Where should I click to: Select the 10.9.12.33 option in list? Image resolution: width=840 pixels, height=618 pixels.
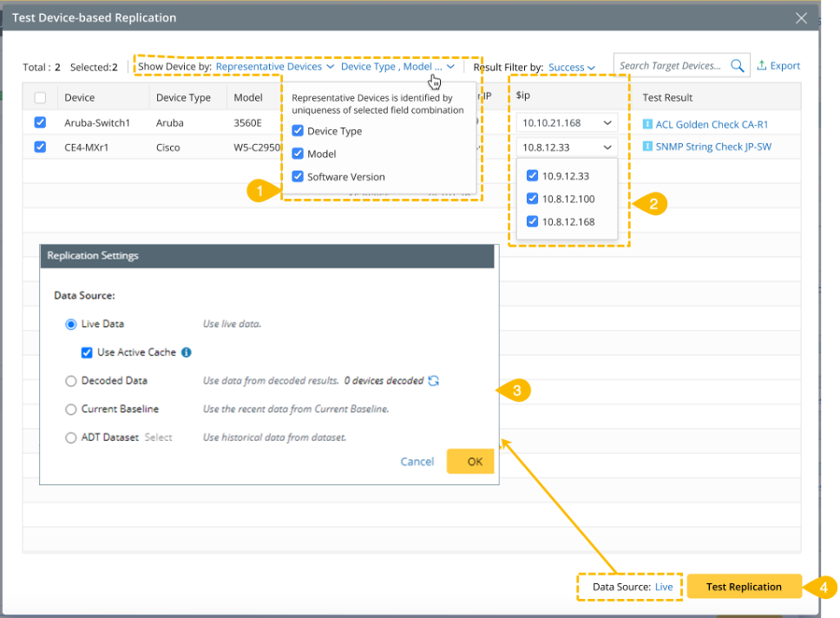[533, 176]
